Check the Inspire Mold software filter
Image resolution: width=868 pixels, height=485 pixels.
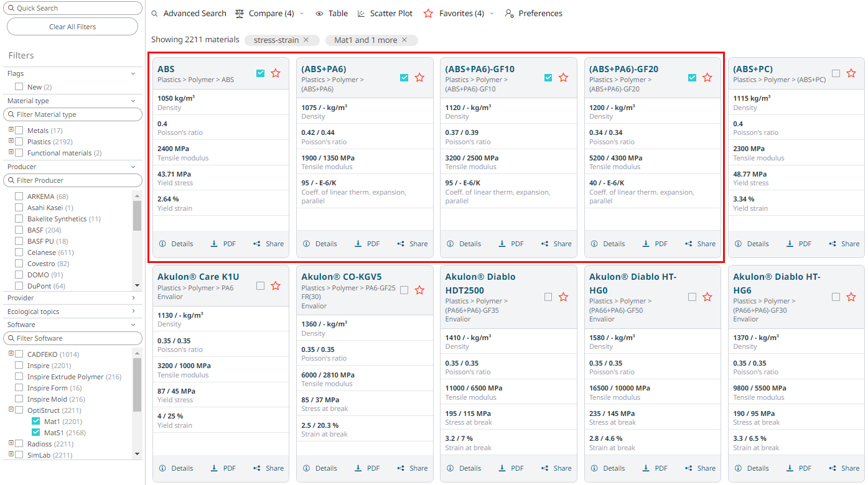tap(19, 399)
